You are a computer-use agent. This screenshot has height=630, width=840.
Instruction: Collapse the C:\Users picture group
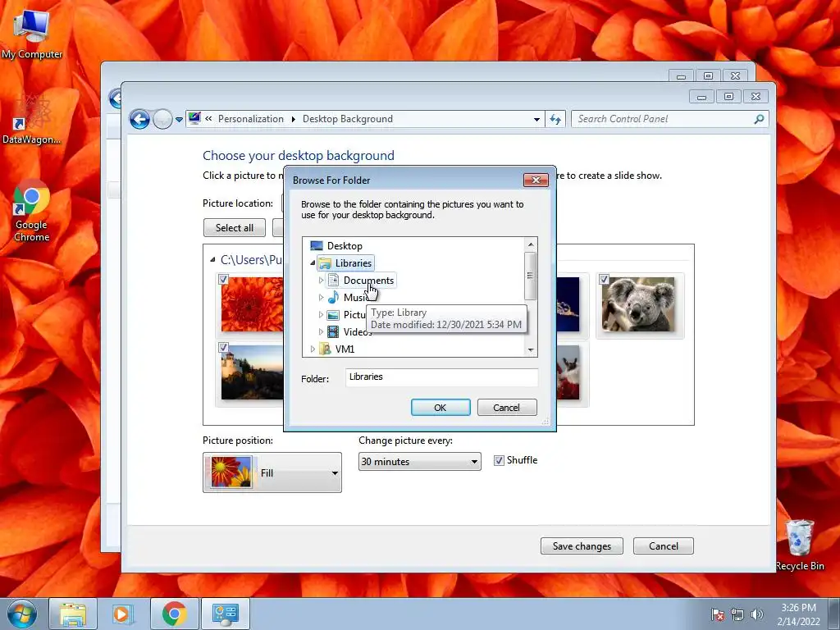pos(212,260)
